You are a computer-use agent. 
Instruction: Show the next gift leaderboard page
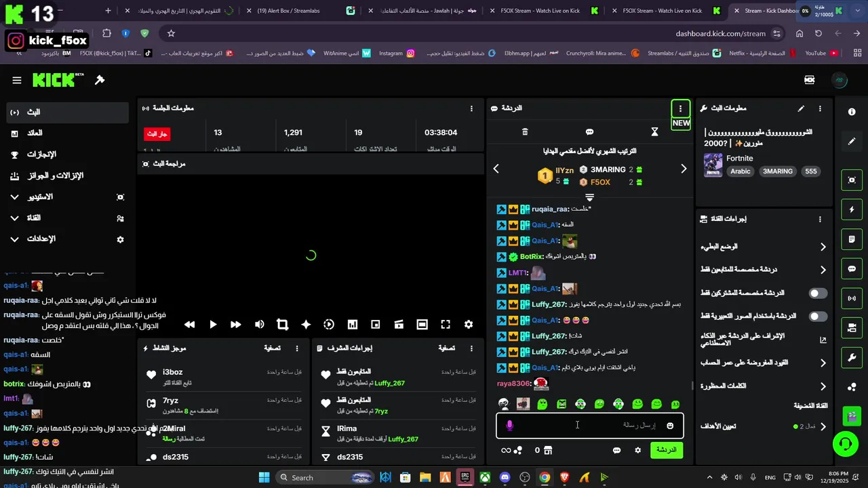684,169
